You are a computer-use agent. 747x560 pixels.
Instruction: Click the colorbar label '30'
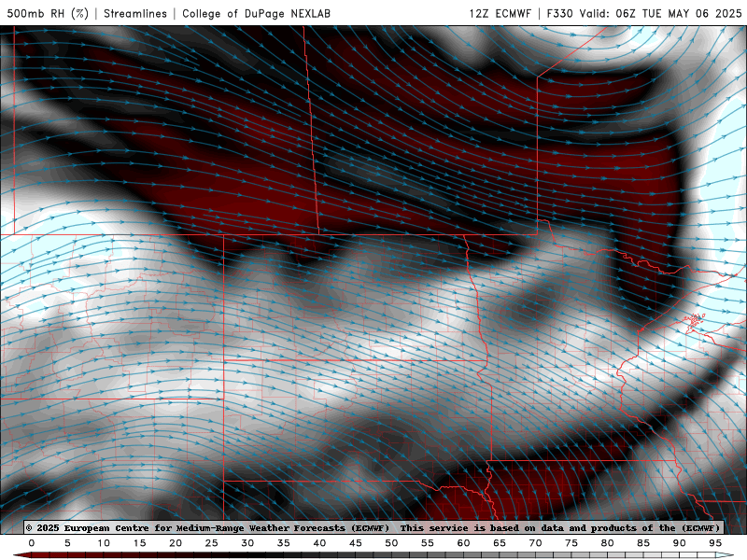coord(247,543)
